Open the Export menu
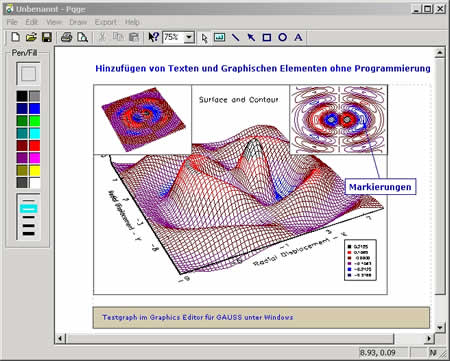This screenshot has width=450, height=361. tap(106, 22)
